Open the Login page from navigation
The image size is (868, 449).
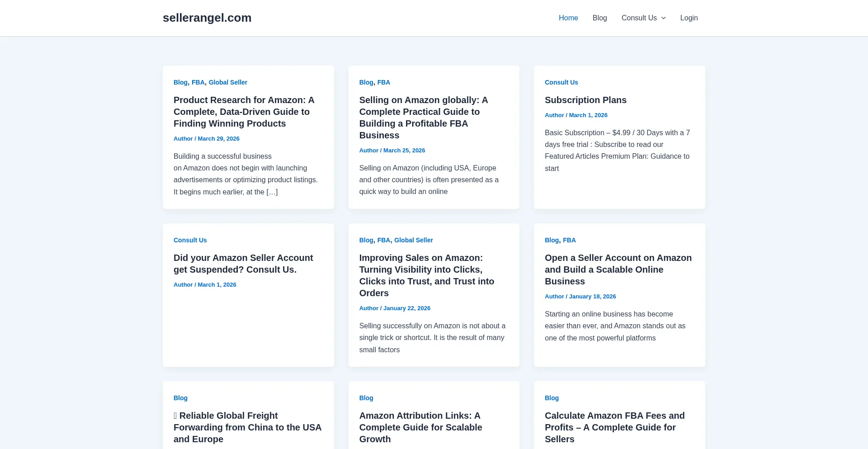point(689,18)
